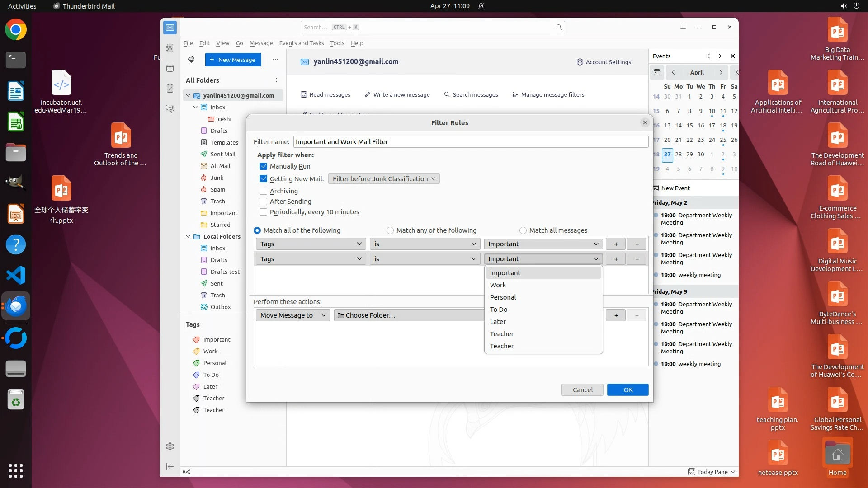Image resolution: width=868 pixels, height=488 pixels.
Task: Open the Tasks sidebar icon
Action: tap(170, 89)
